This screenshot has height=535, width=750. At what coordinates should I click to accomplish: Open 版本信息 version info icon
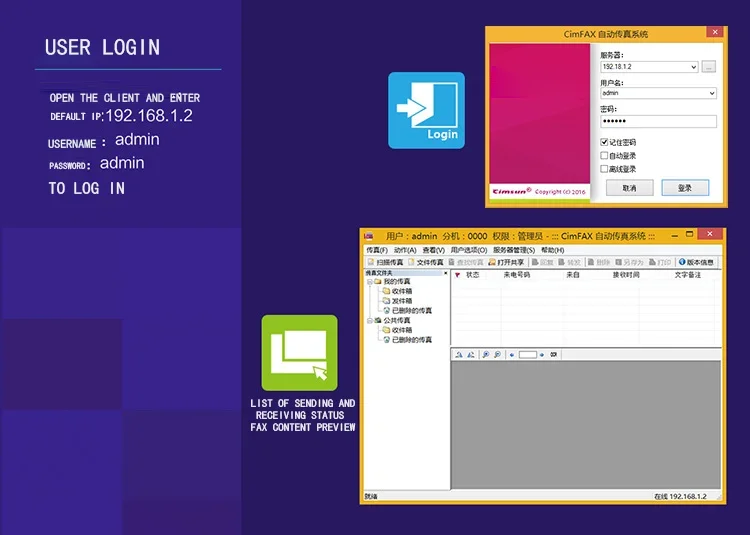[682, 262]
